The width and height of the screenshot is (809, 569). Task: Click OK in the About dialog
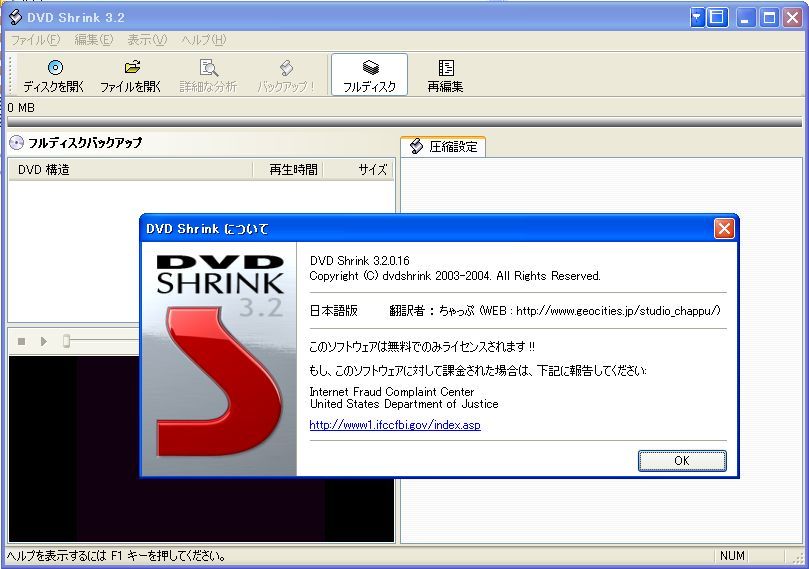(x=682, y=461)
